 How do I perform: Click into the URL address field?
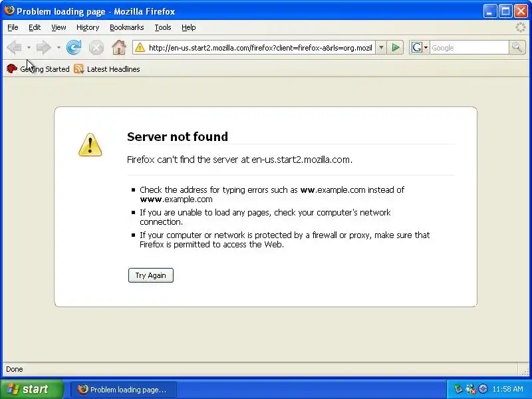tap(260, 48)
